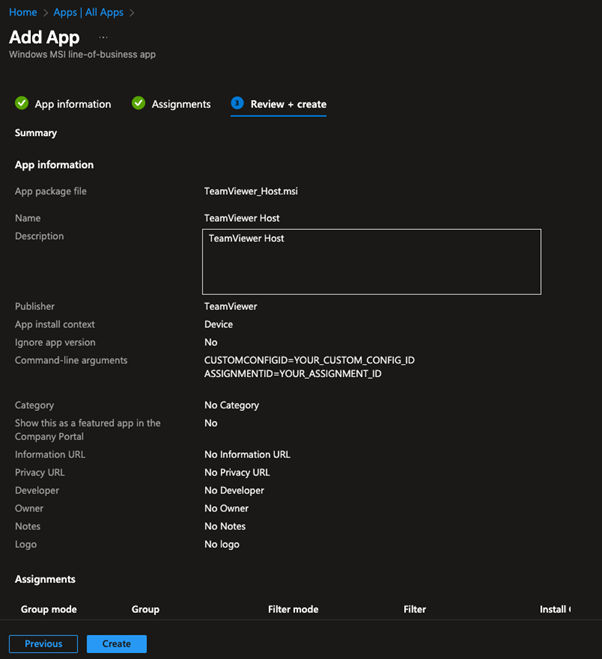
Task: Select the App install context value Device
Action: coord(219,324)
